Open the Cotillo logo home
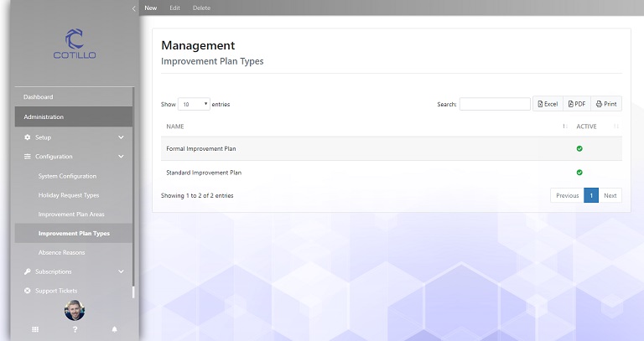644x341 pixels. 75,44
